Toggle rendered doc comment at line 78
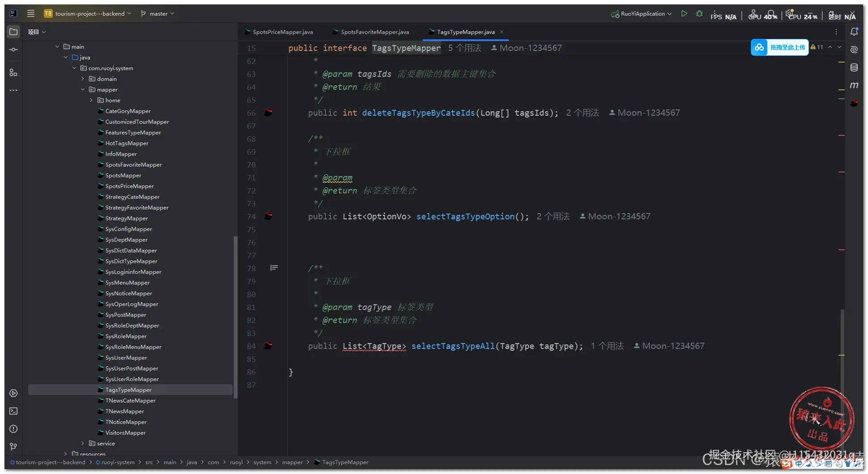The height and width of the screenshot is (474, 868). 274,268
